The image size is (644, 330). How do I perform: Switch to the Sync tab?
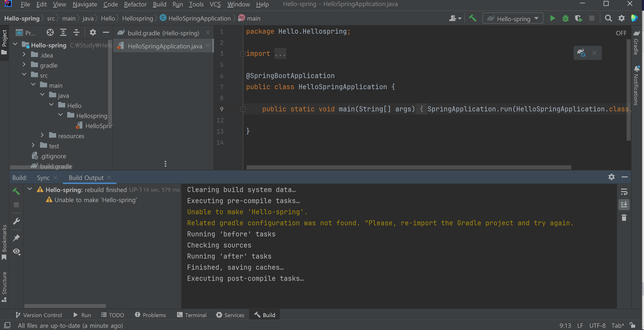(43, 178)
